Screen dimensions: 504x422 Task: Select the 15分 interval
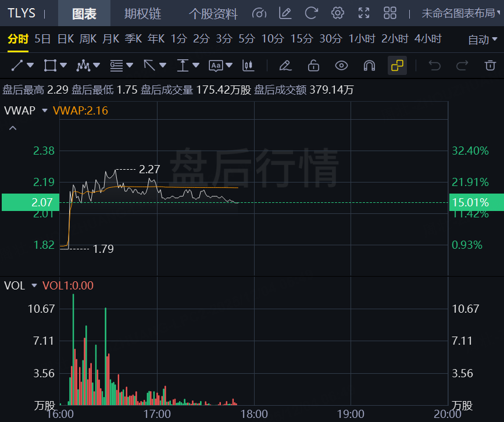(302, 39)
